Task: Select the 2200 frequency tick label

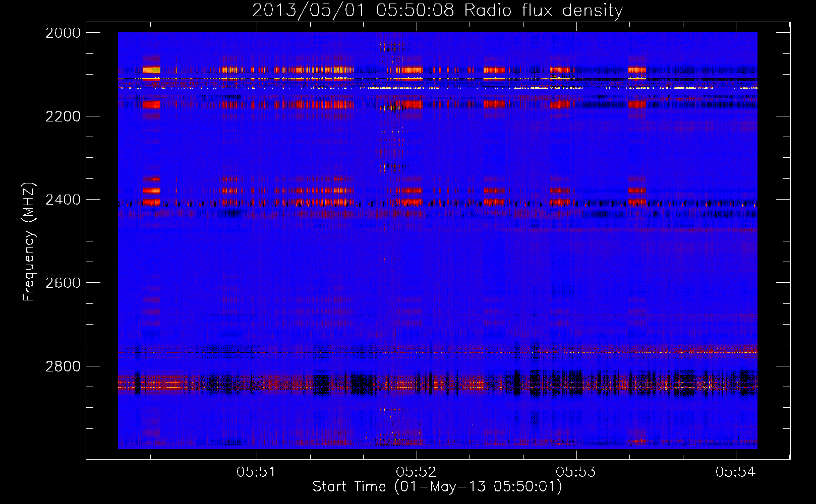Action: click(x=63, y=116)
